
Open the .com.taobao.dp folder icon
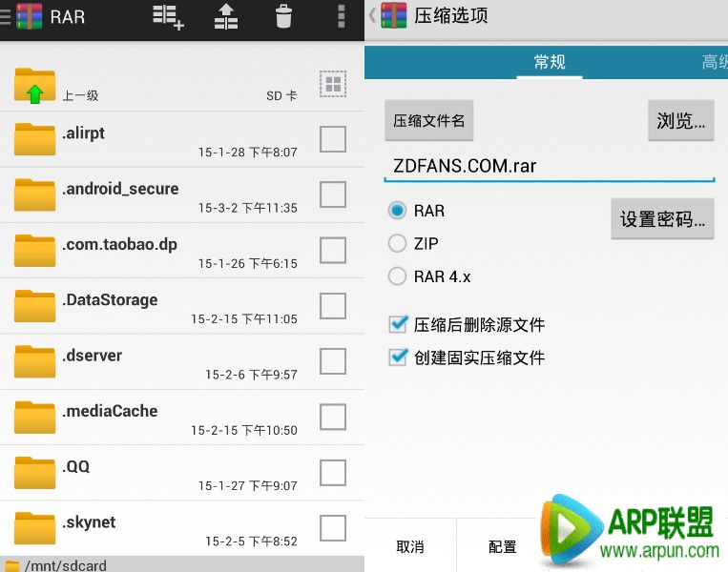click(x=34, y=250)
